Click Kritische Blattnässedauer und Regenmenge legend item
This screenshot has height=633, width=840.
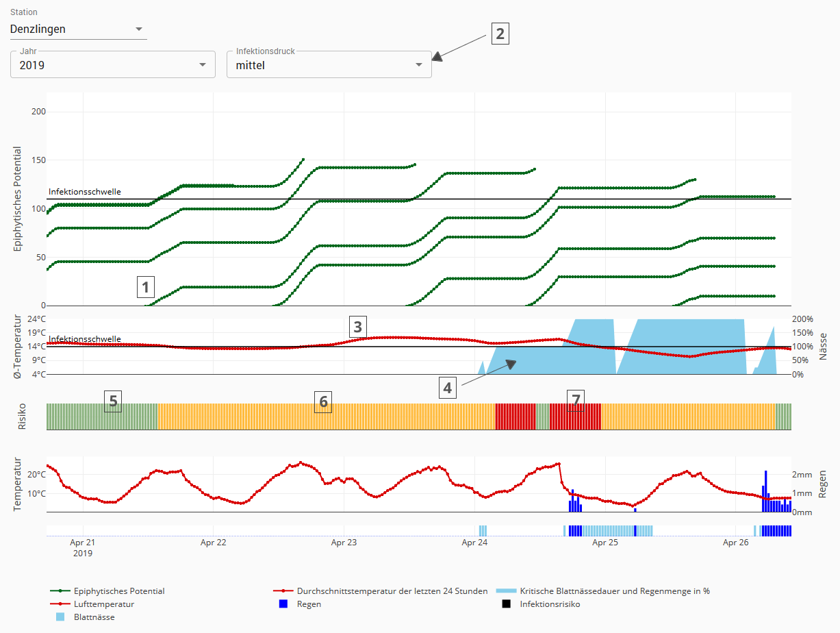614,591
